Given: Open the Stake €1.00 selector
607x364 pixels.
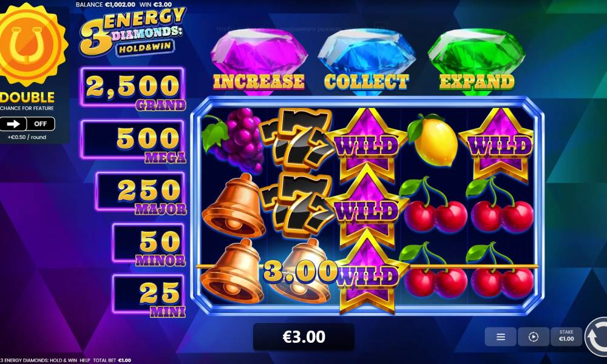Looking at the screenshot, I should click(566, 337).
